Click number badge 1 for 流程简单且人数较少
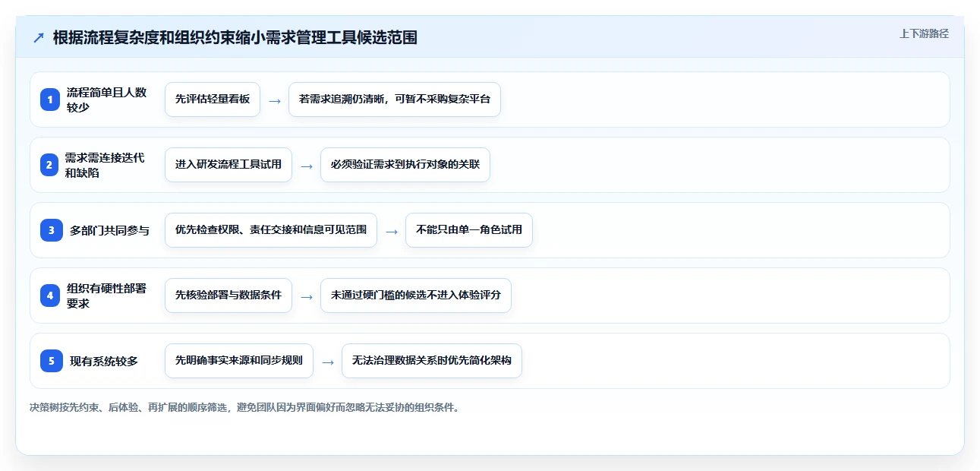The height and width of the screenshot is (471, 980). point(50,100)
